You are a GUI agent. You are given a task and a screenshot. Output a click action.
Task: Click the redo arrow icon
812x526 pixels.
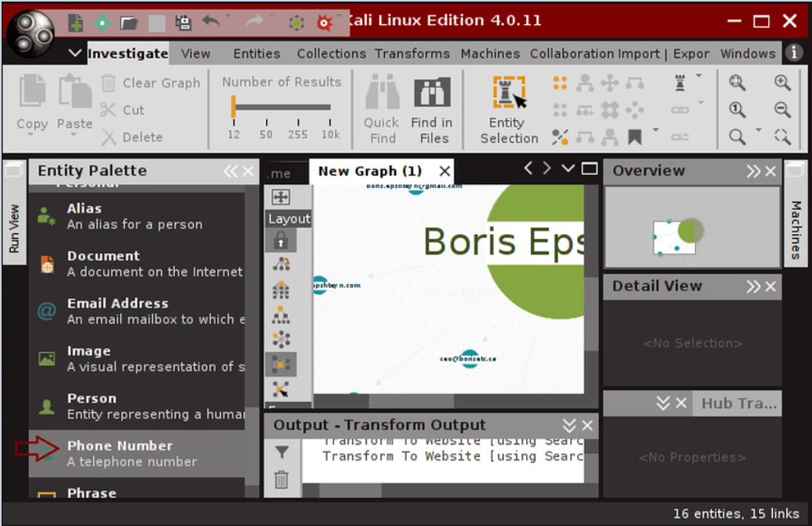tap(254, 22)
